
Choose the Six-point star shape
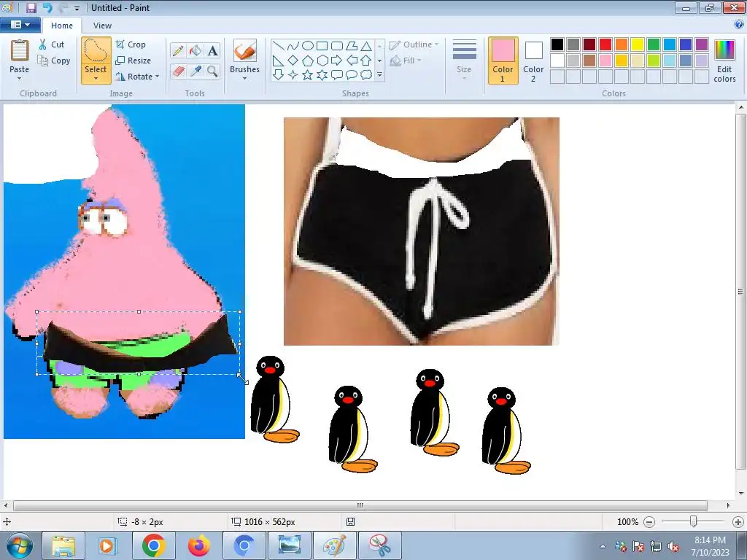click(322, 75)
